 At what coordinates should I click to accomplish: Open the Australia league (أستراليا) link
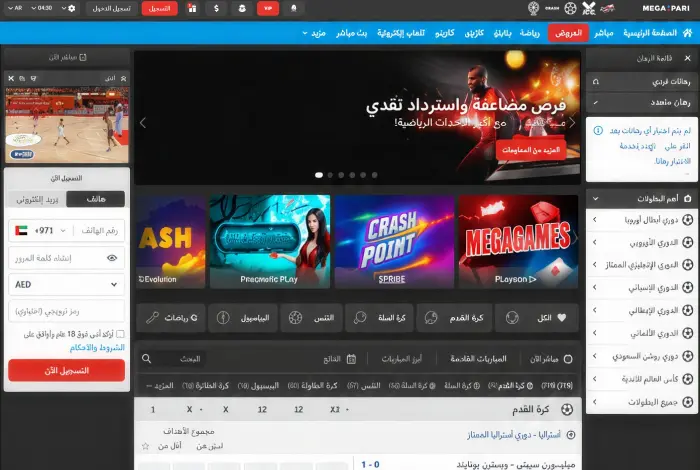(x=513, y=434)
